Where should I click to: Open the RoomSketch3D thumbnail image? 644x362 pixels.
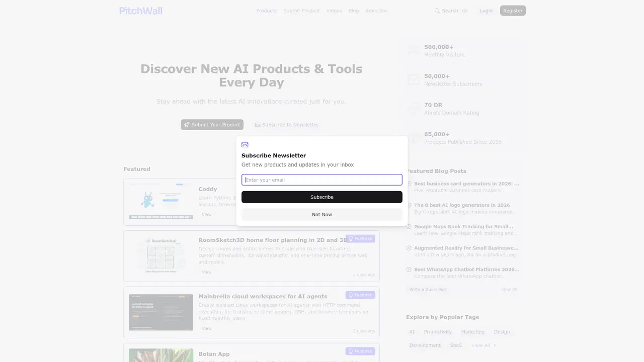161,256
